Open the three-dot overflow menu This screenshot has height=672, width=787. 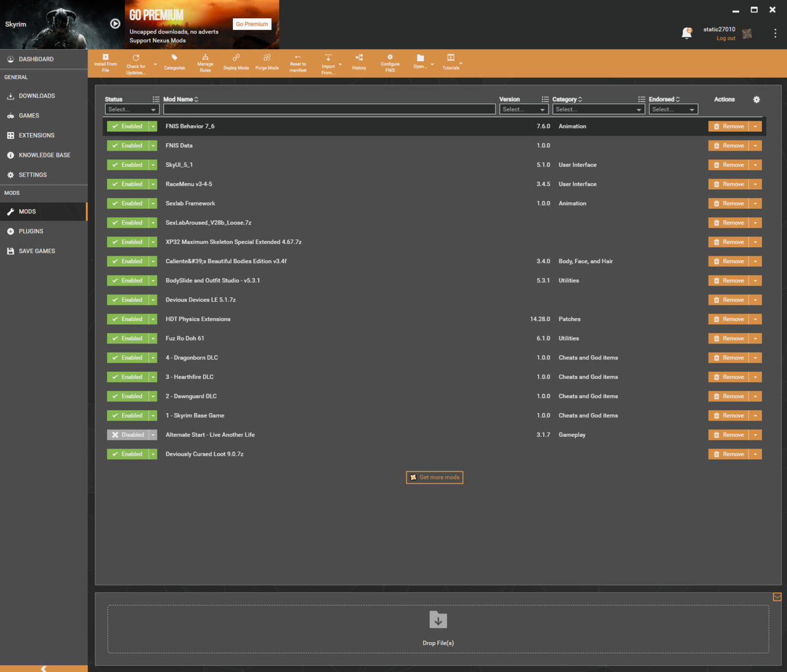pos(775,33)
